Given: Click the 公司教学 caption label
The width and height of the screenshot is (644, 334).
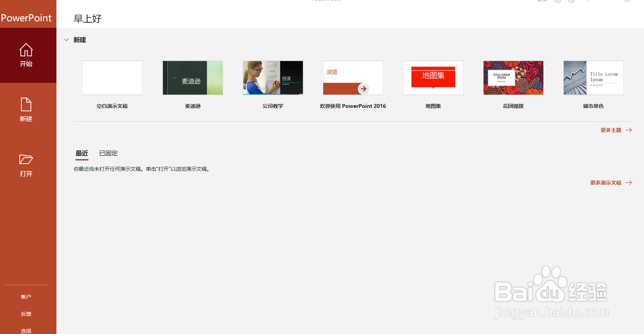Looking at the screenshot, I should click(273, 106).
